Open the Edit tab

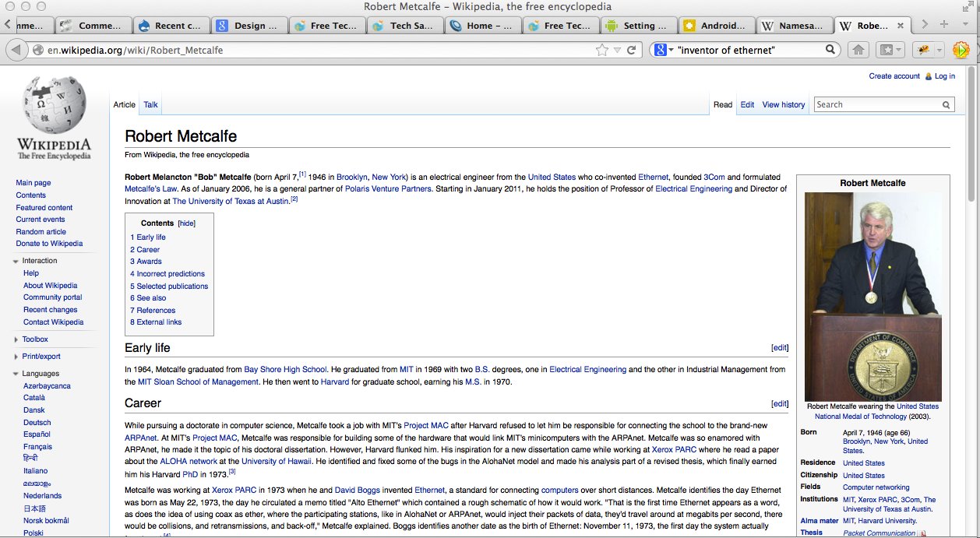click(747, 104)
